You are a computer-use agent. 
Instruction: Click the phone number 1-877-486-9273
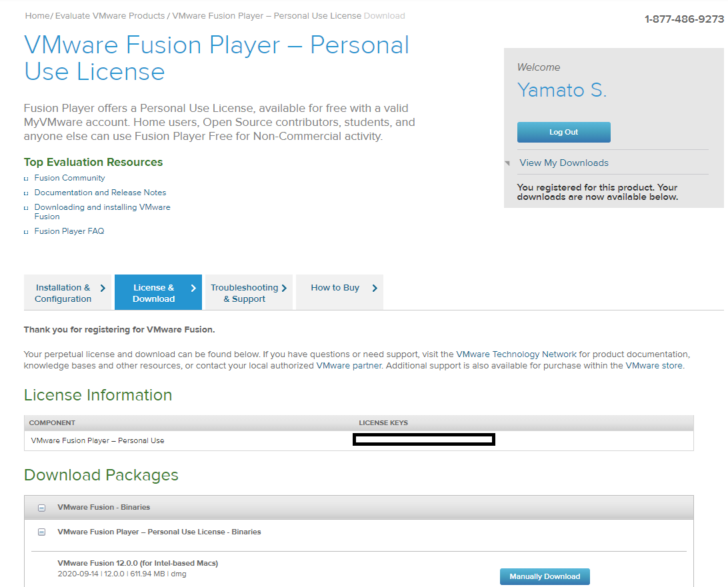coord(684,19)
